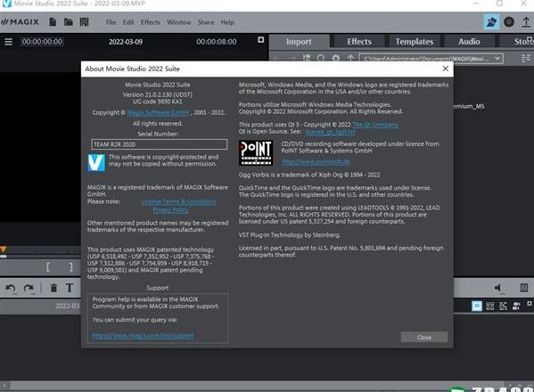This screenshot has height=392, width=534.
Task: Click the highlighted blue wizard icon
Action: coord(491,22)
